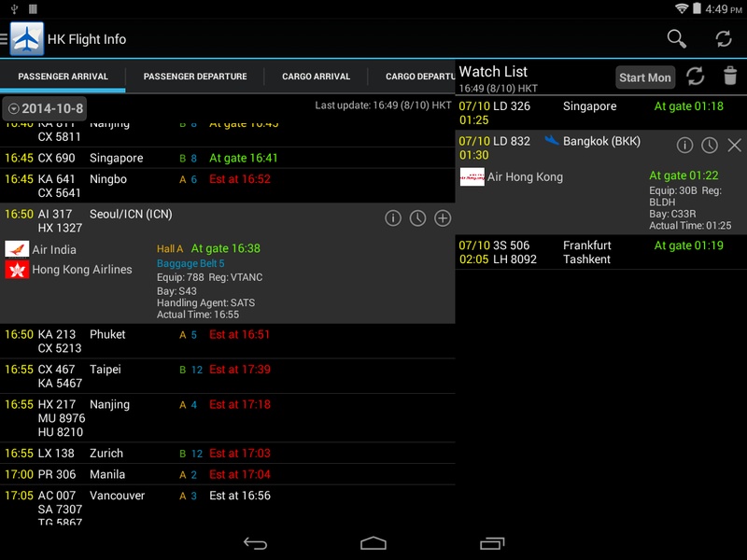Show info for LD 832 Bangkok flight

pos(684,145)
